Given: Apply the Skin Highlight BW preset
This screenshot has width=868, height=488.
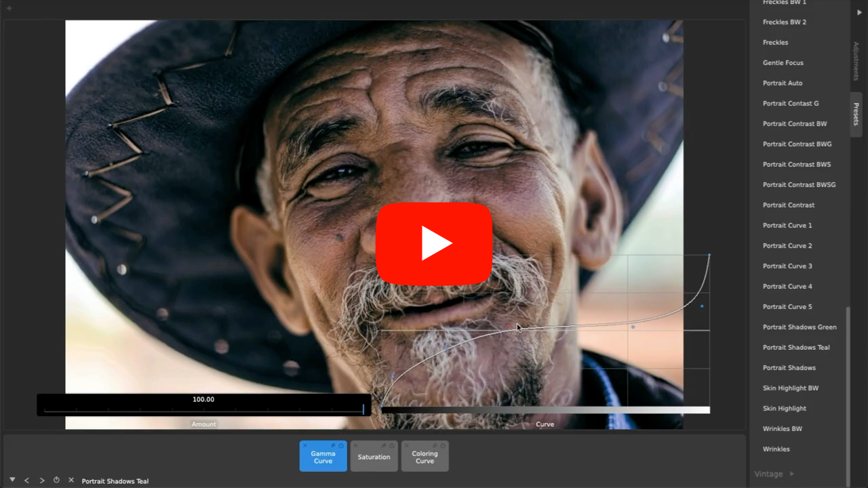Looking at the screenshot, I should coord(791,388).
